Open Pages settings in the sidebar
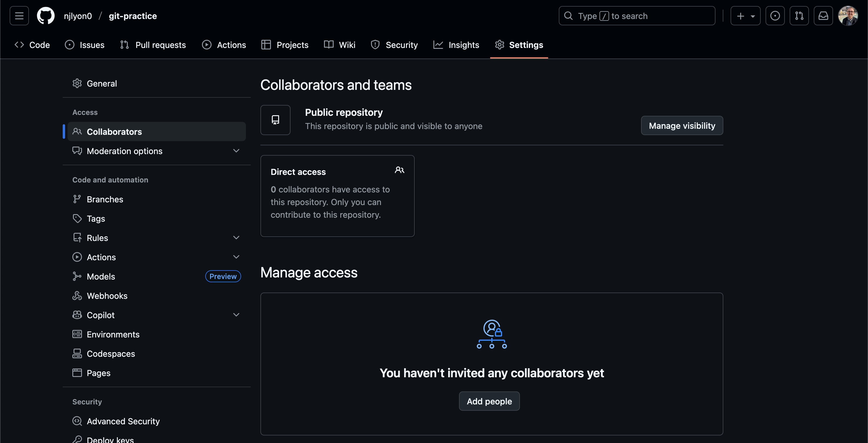Image resolution: width=868 pixels, height=443 pixels. coord(98,373)
